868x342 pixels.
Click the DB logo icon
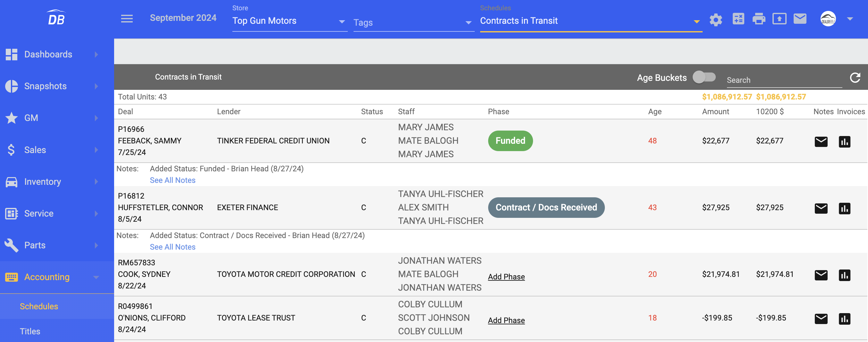pos(56,18)
